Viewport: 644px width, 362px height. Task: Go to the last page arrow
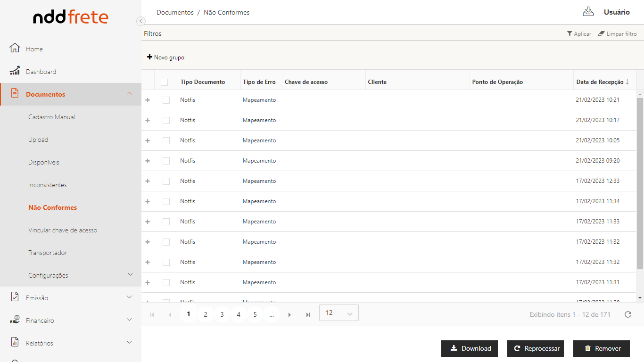308,314
